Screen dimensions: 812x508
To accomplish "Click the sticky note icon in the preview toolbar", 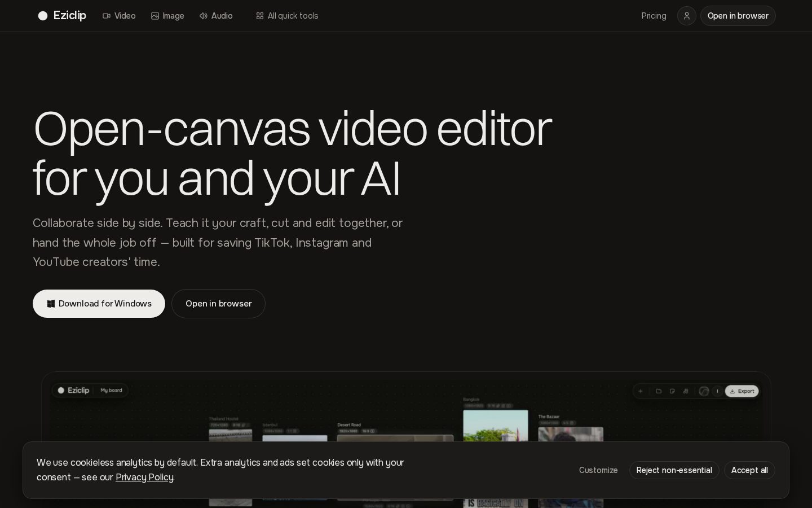I will (672, 391).
